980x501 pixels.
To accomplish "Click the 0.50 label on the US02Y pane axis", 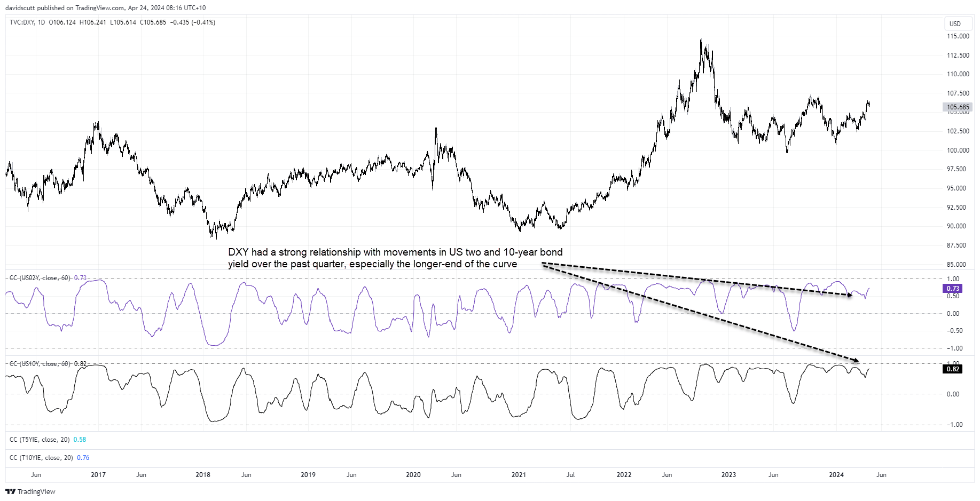I will pyautogui.click(x=953, y=296).
